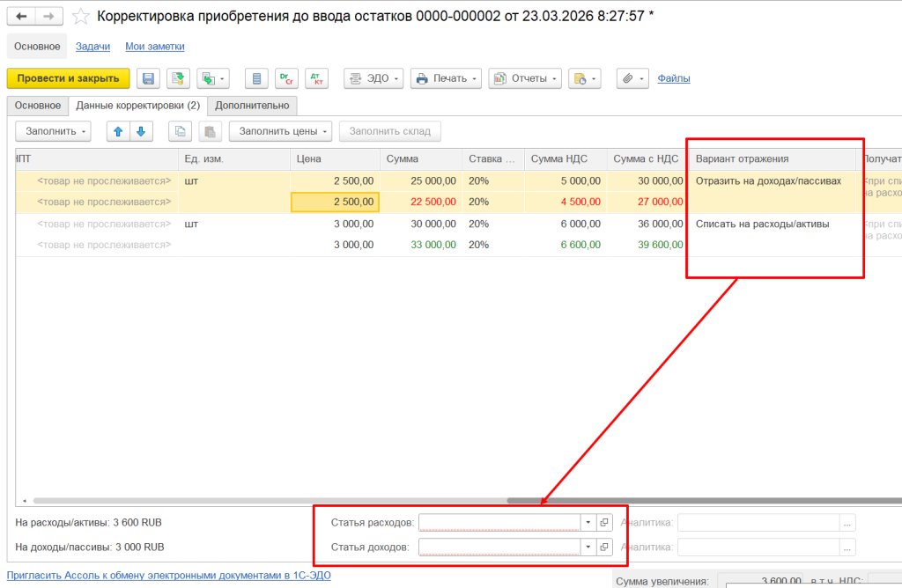Click the document movements list icon
902x588 pixels.
point(256,78)
